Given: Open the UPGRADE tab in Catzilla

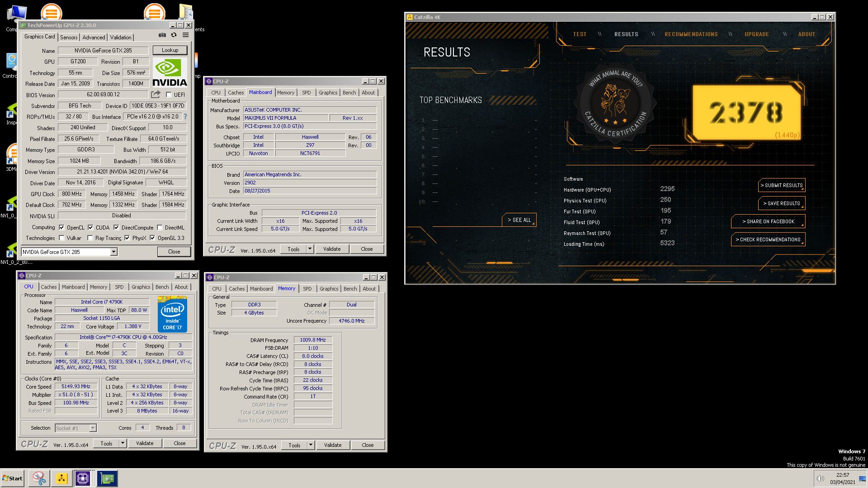Looking at the screenshot, I should pos(757,34).
